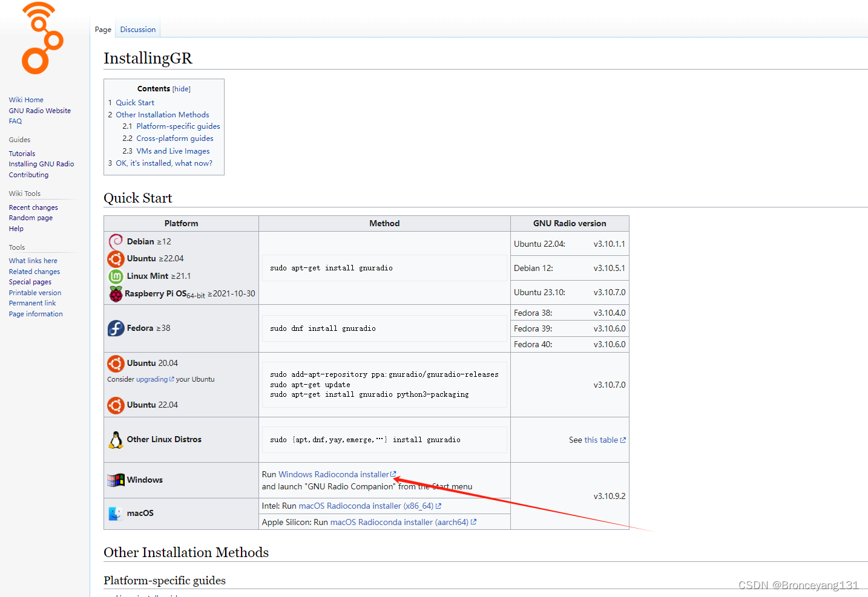Click external-link icon after x86_64 installer

[438, 506]
